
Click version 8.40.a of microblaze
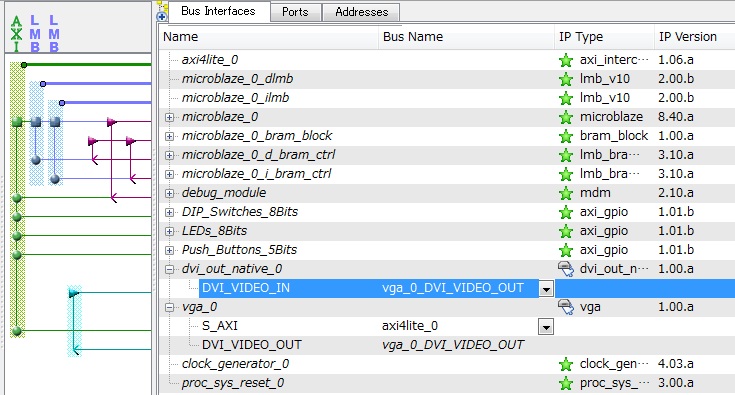point(675,117)
